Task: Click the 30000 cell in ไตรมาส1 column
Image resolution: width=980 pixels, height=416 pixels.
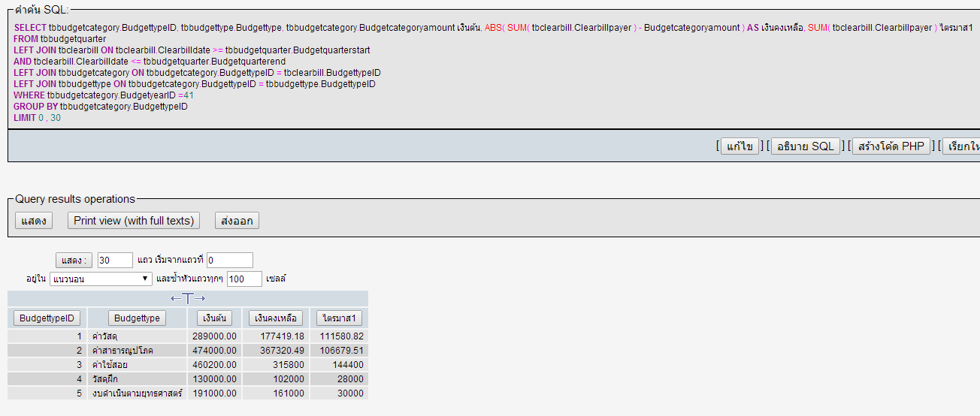Action: tap(339, 393)
